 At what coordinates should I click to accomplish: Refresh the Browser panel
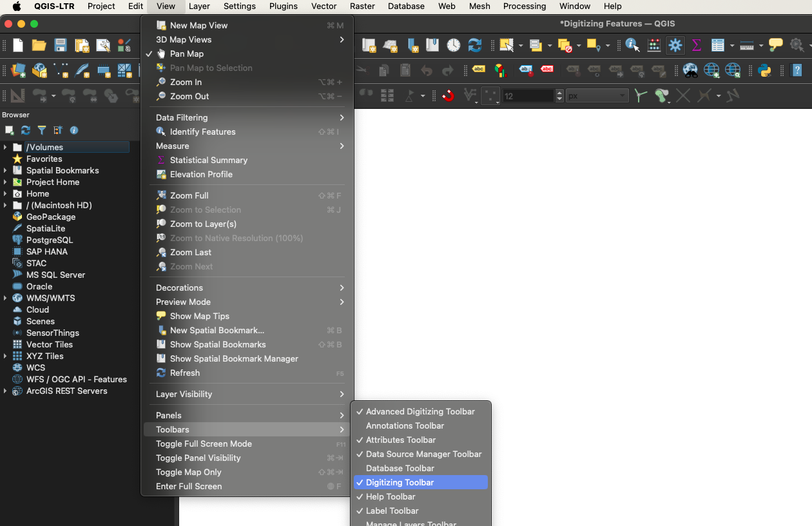26,130
